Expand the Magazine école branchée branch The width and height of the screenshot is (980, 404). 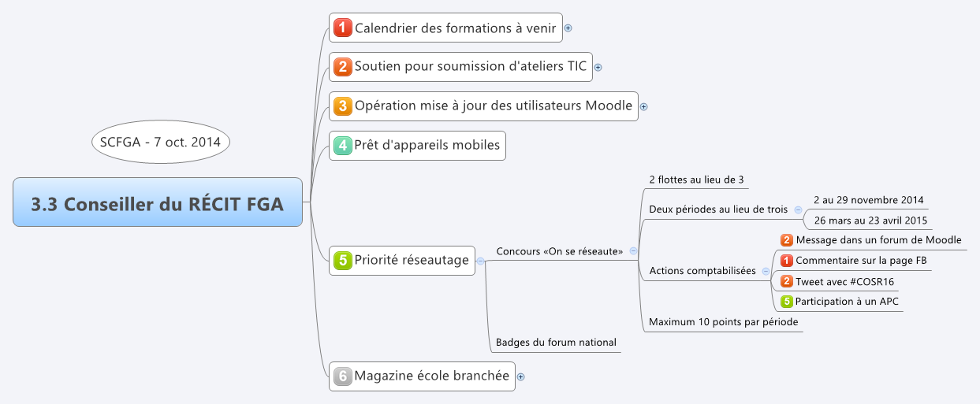click(520, 377)
